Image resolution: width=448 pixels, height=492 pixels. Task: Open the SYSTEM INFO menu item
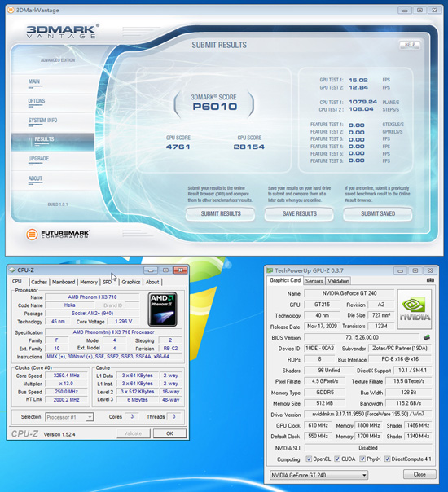(x=42, y=121)
